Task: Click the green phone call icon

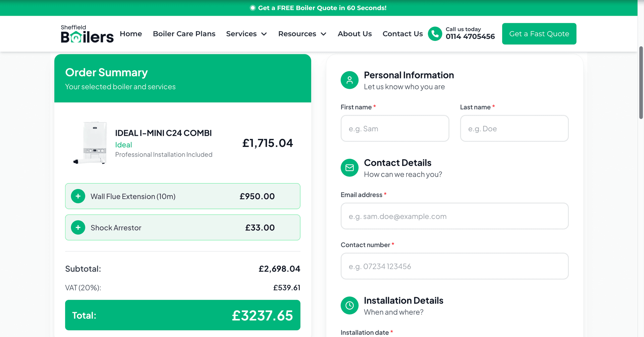Action: point(435,34)
